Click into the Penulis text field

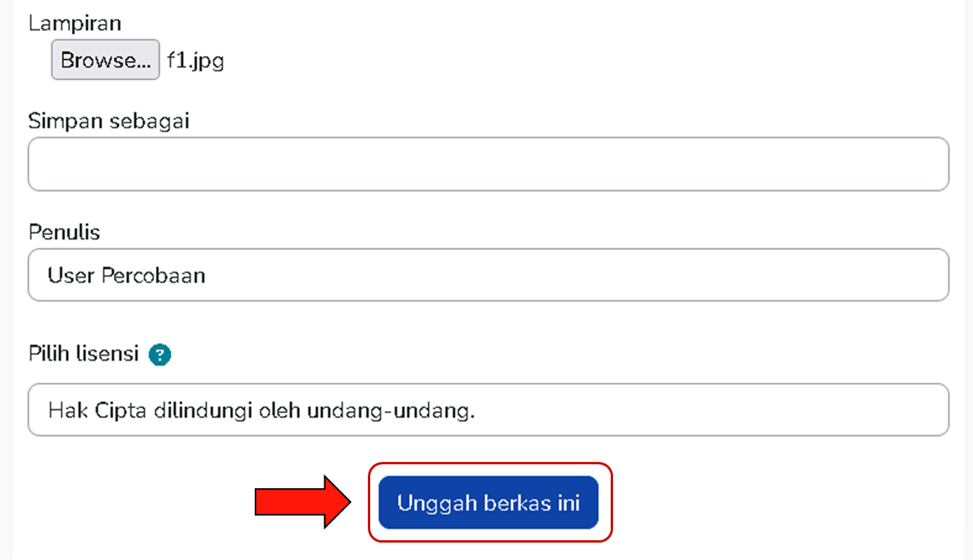(487, 275)
